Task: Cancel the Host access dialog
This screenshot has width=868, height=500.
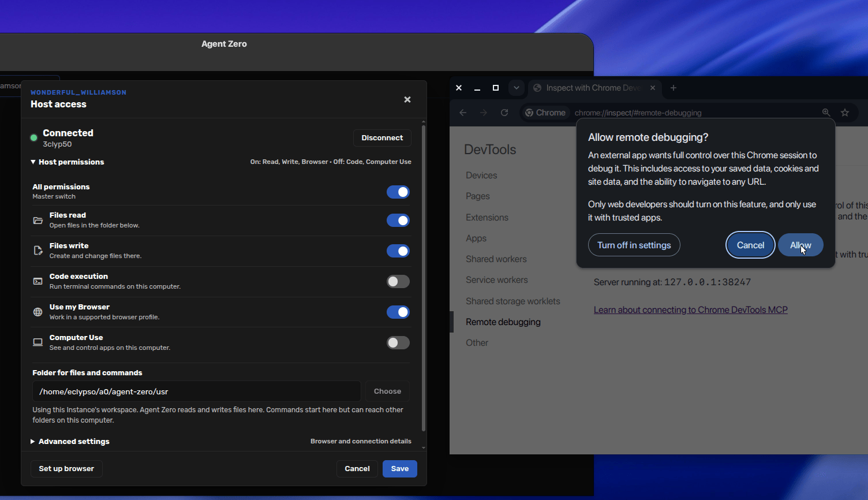Action: click(x=357, y=469)
